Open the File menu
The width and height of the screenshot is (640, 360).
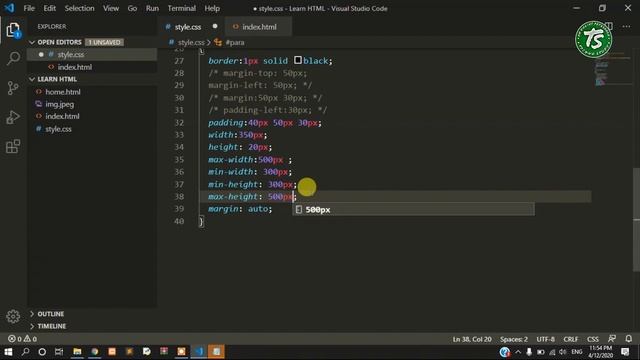[29, 8]
